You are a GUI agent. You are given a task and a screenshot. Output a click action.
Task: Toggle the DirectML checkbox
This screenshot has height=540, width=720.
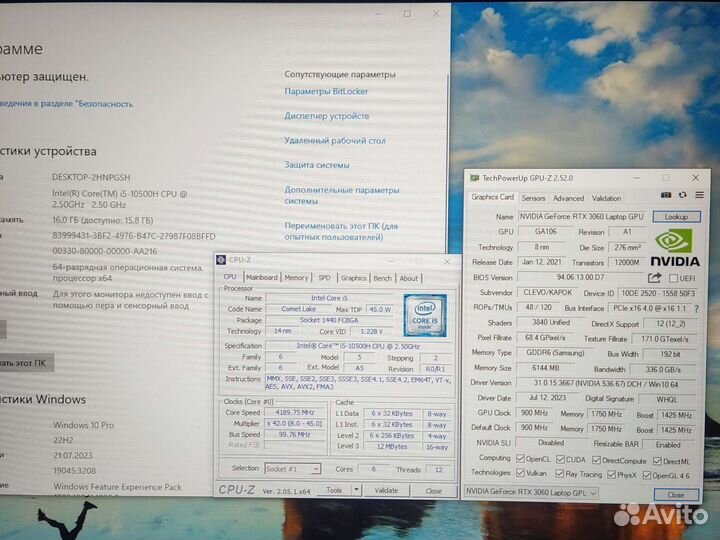[x=657, y=461]
